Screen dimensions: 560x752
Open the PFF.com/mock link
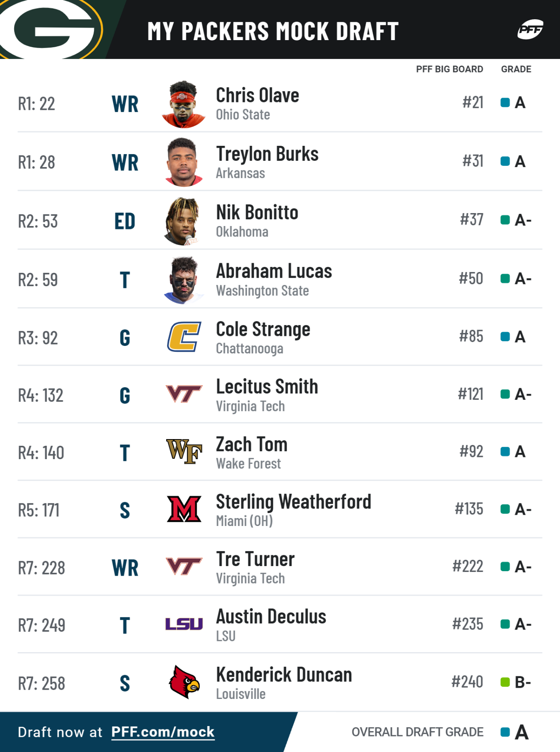click(x=163, y=732)
